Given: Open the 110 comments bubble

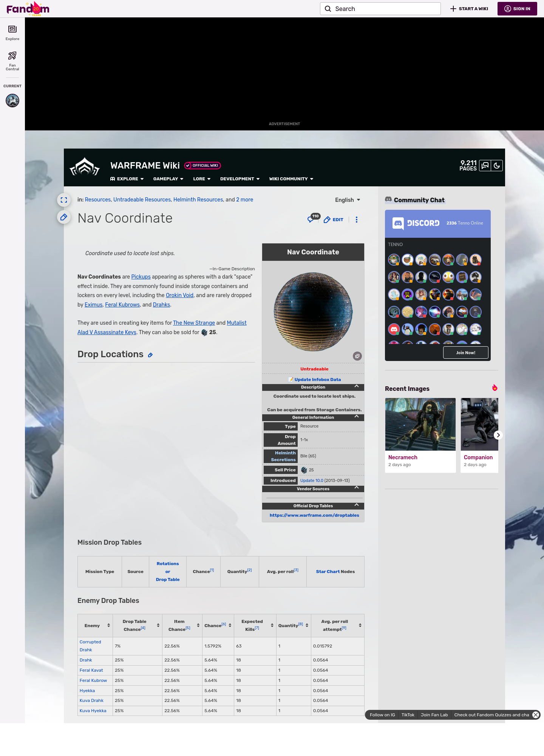Looking at the screenshot, I should pyautogui.click(x=313, y=218).
